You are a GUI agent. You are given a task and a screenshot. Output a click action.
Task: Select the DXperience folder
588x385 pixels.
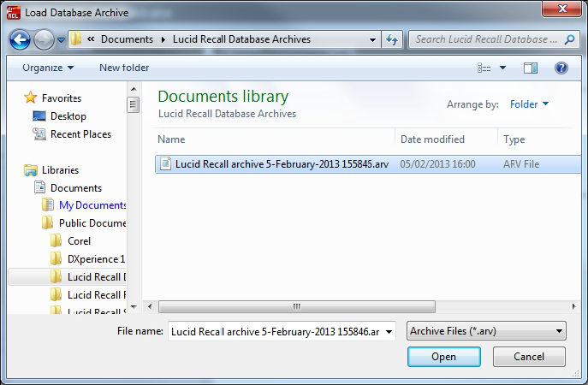[96, 259]
